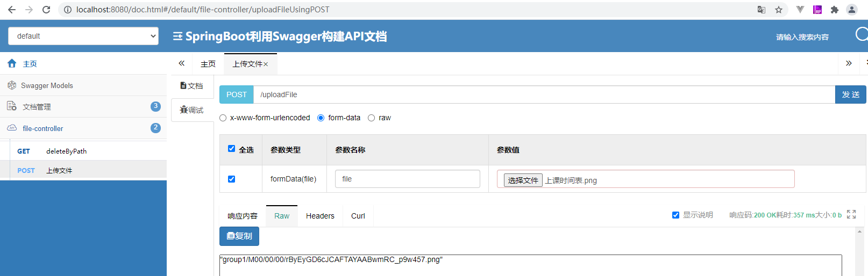Open the purple RP extension icon
The image size is (868, 276).
(817, 10)
